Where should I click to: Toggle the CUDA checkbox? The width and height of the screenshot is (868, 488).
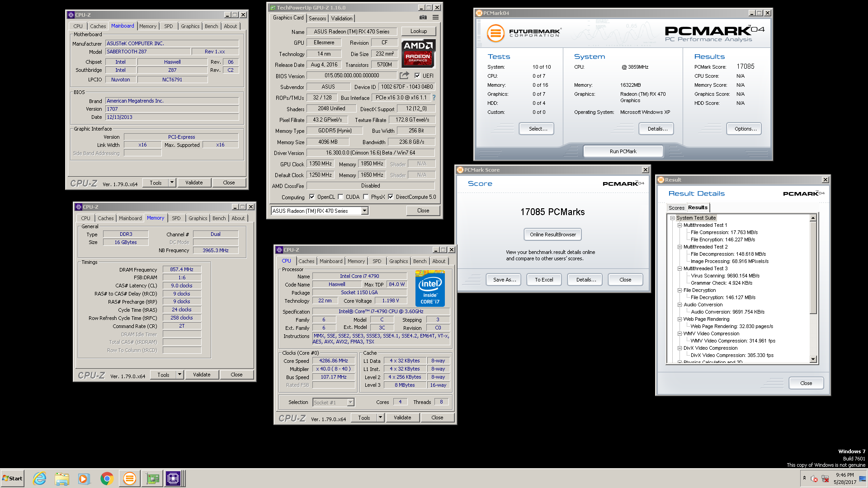click(340, 197)
